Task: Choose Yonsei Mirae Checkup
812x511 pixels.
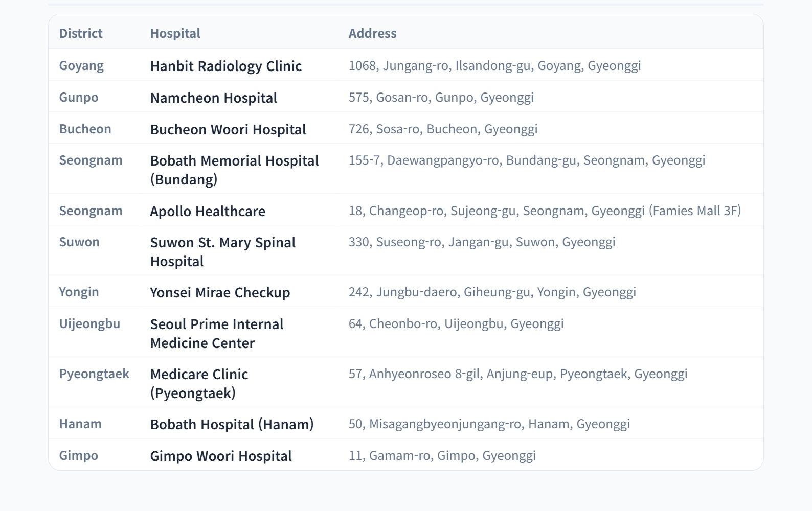Action: 220,292
